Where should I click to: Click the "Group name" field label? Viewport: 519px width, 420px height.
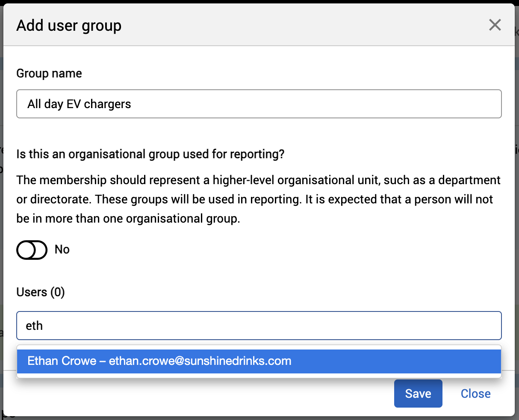click(49, 73)
